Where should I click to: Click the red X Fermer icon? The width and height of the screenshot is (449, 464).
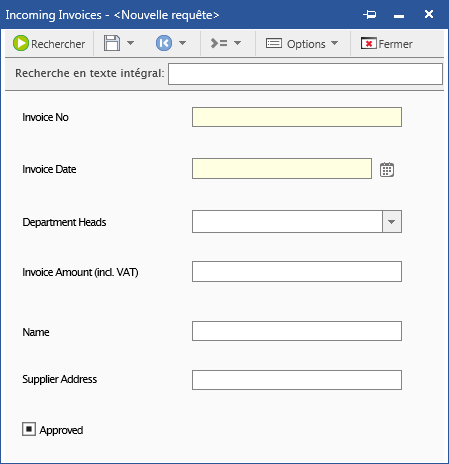tap(369, 43)
